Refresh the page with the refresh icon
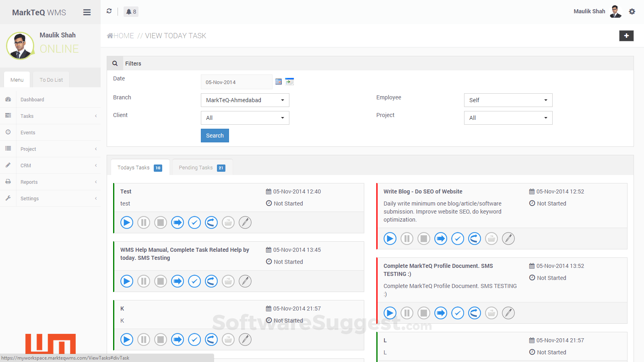644x362 pixels. pyautogui.click(x=109, y=11)
